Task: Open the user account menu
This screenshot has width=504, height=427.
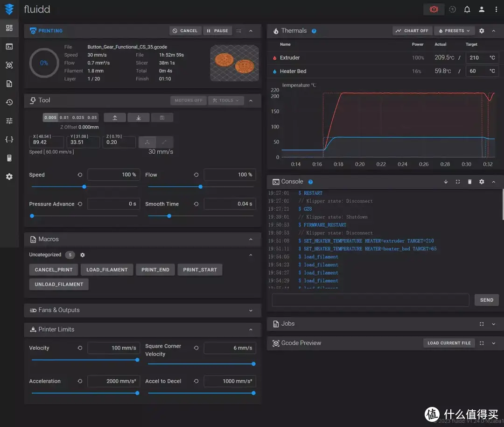Action: click(482, 9)
